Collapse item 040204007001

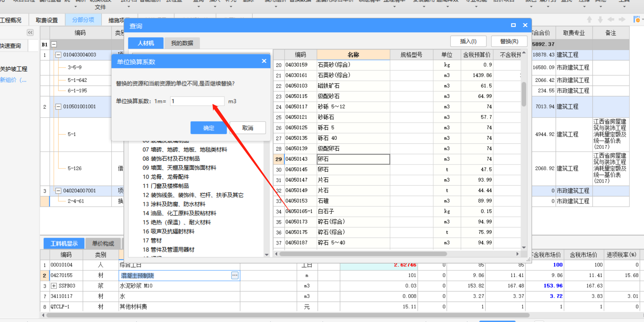click(x=58, y=191)
